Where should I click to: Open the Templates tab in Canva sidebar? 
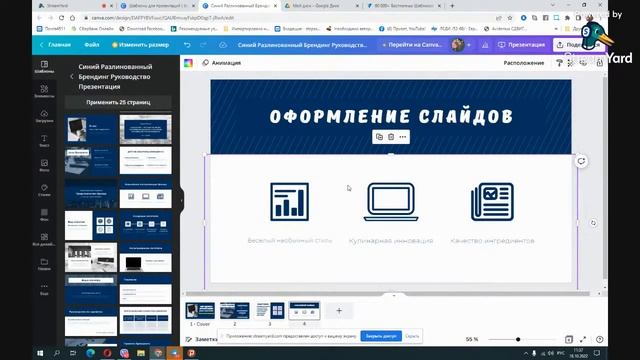44,67
